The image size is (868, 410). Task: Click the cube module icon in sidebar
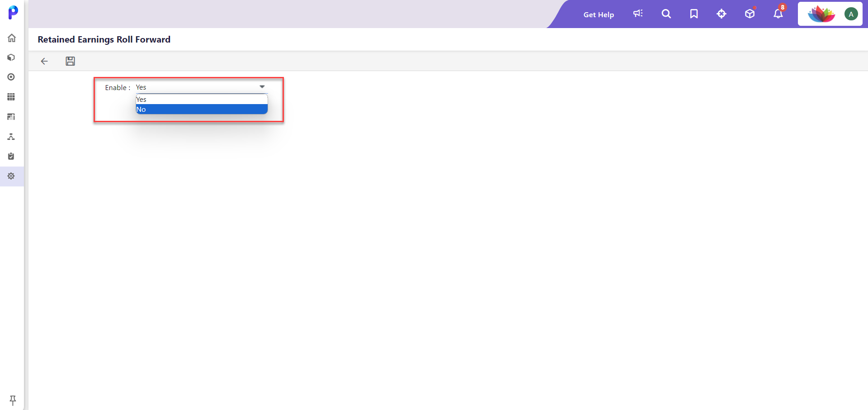pyautogui.click(x=11, y=57)
